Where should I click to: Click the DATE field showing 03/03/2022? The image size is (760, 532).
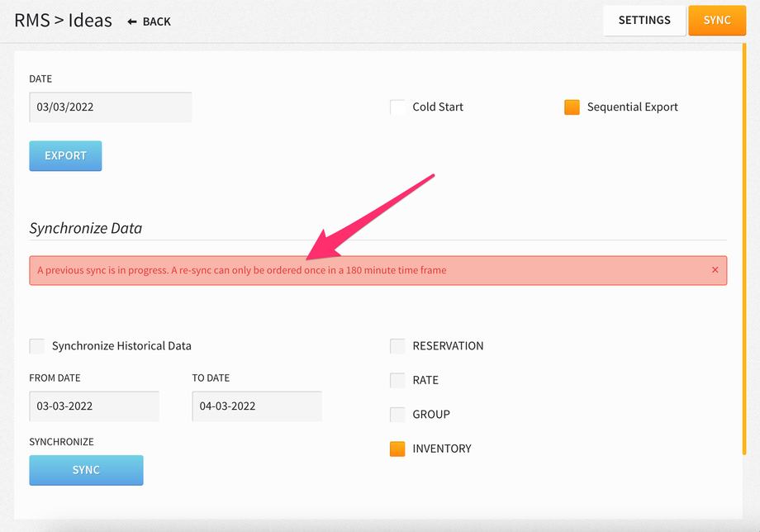click(x=111, y=107)
